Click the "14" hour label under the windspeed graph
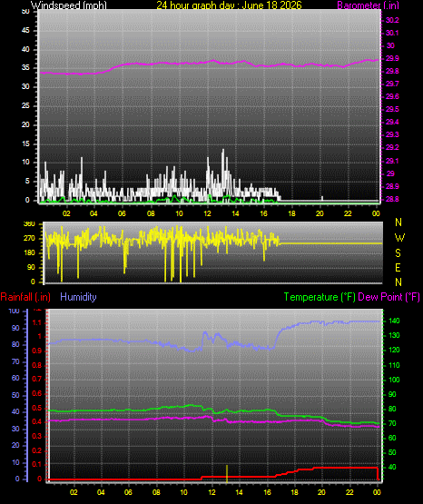423x504 pixels. (x=235, y=213)
